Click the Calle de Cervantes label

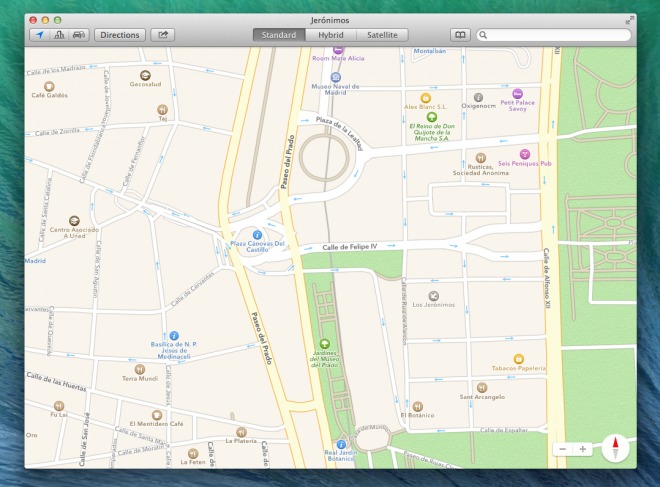pyautogui.click(x=193, y=289)
